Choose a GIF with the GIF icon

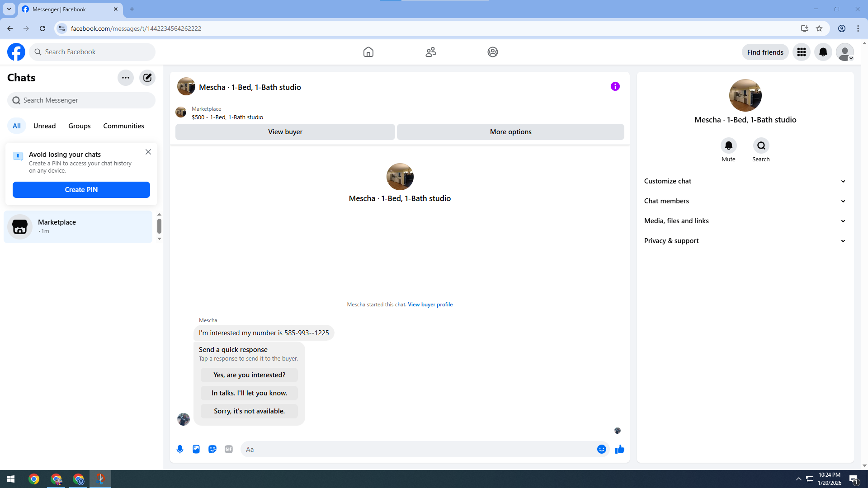point(229,449)
